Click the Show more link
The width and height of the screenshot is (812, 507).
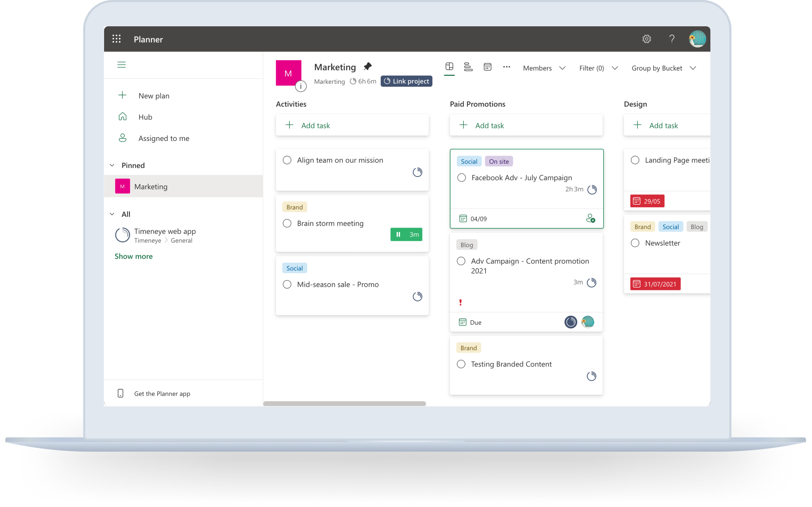coord(133,256)
